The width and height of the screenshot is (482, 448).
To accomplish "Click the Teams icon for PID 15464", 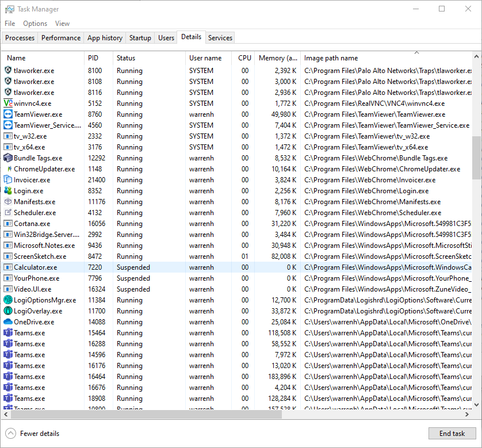I will [x=8, y=333].
